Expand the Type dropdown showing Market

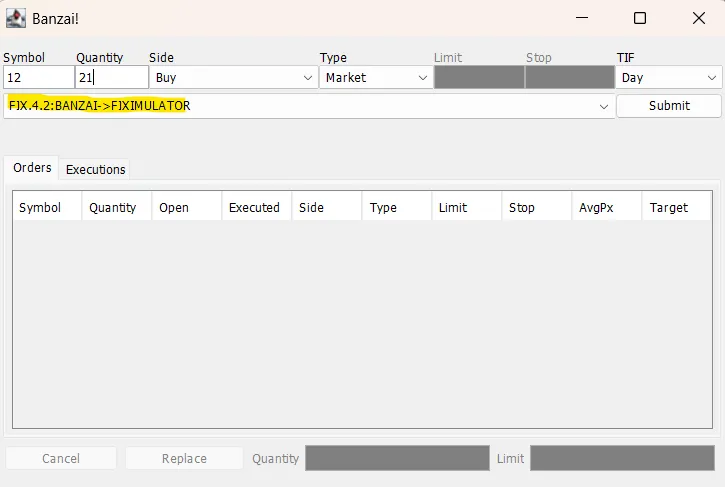376,78
